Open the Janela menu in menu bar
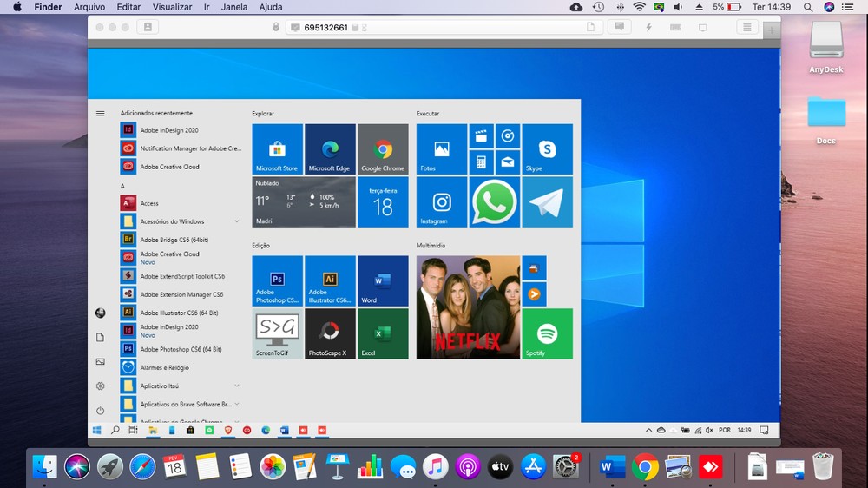868x488 pixels. tap(233, 7)
